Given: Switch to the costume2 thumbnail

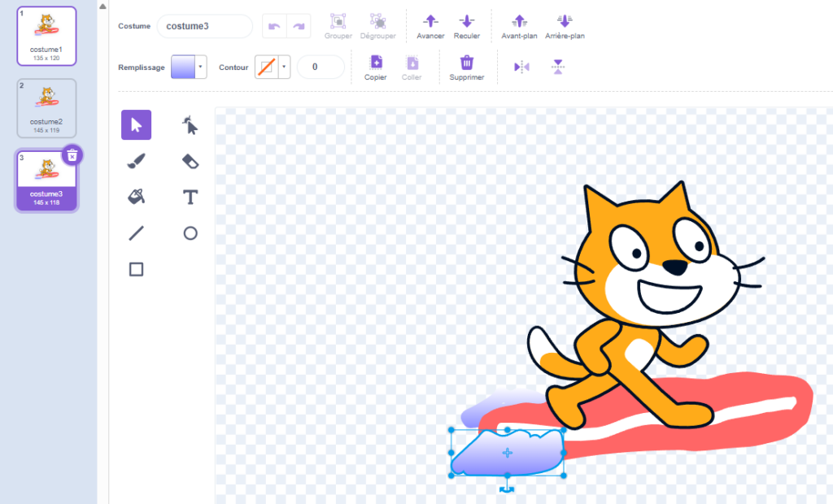Looking at the screenshot, I should tap(46, 108).
